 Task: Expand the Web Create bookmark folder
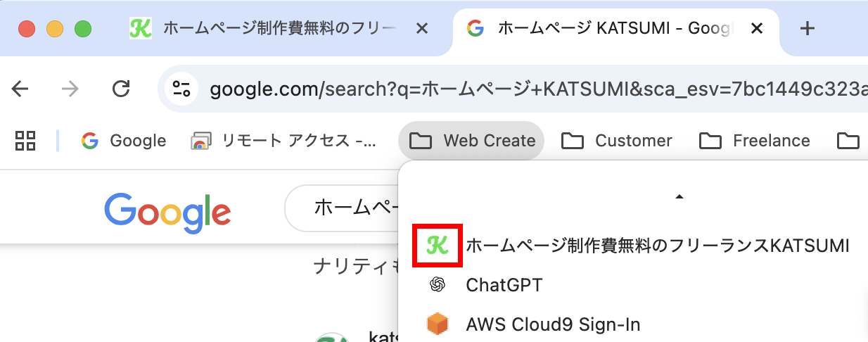tap(471, 141)
